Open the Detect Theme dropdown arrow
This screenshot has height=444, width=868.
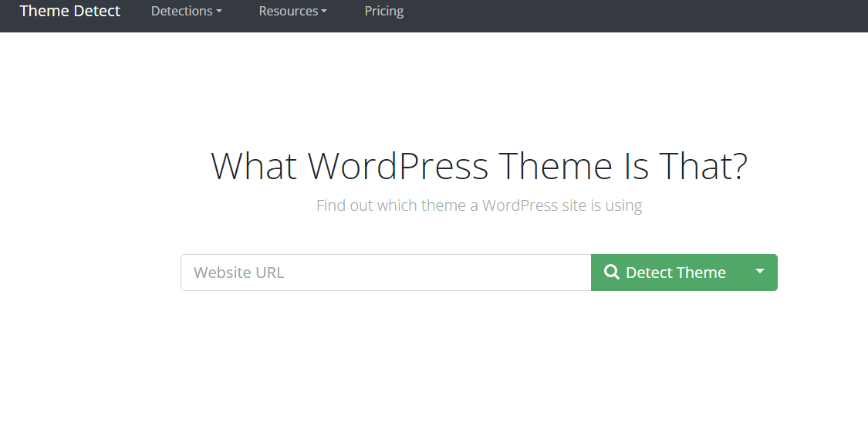click(760, 272)
